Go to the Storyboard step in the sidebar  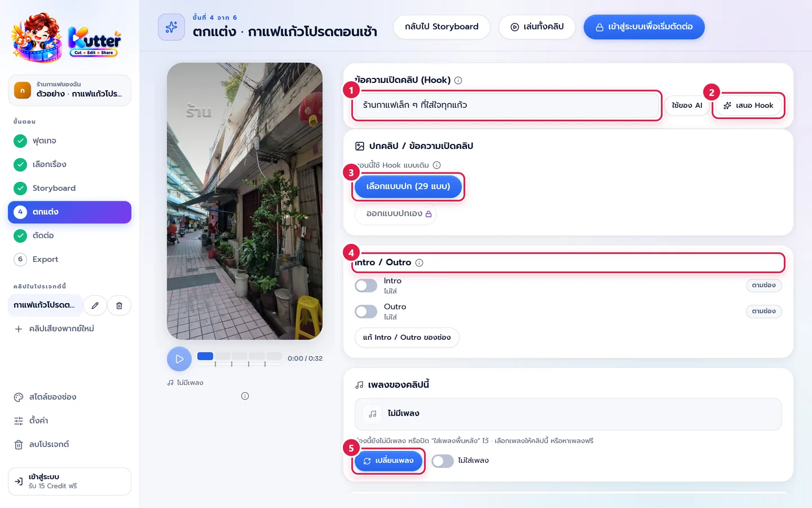coord(69,188)
